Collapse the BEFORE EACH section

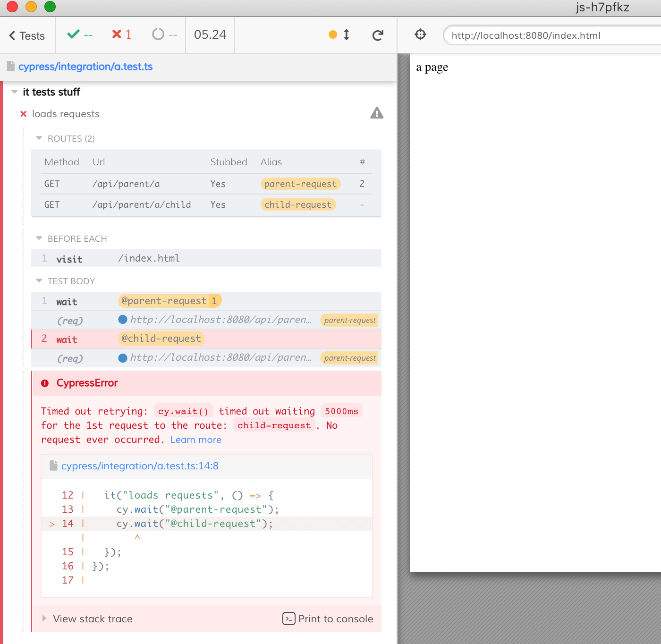tap(38, 238)
